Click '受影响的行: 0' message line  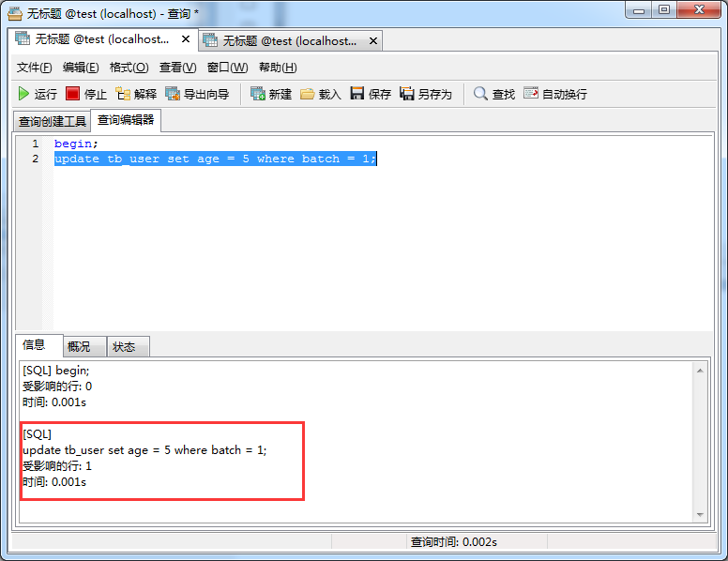[57, 386]
